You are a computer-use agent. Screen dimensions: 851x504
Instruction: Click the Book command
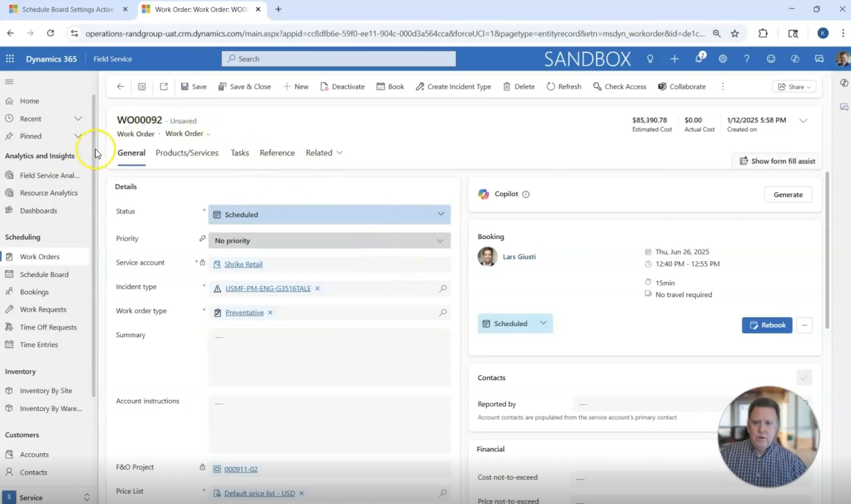[x=390, y=86]
